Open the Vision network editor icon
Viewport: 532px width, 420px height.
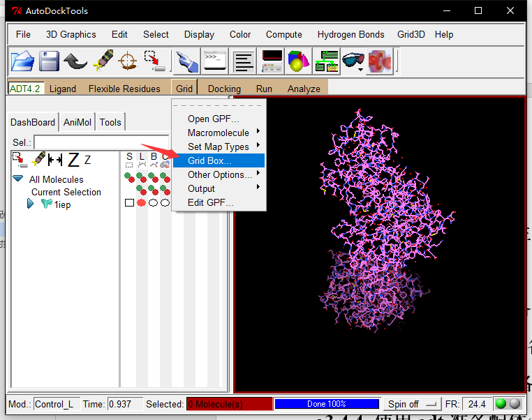[327, 61]
